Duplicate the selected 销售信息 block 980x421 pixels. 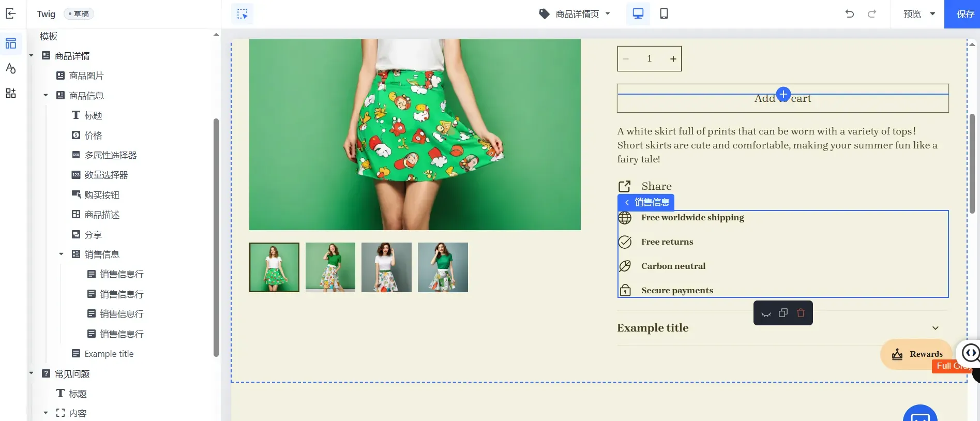coord(783,313)
